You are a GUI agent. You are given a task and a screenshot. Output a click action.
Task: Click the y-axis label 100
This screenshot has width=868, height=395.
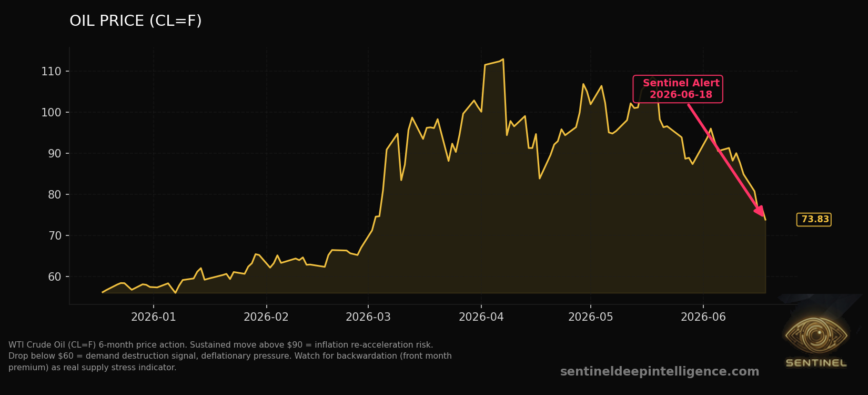point(51,113)
